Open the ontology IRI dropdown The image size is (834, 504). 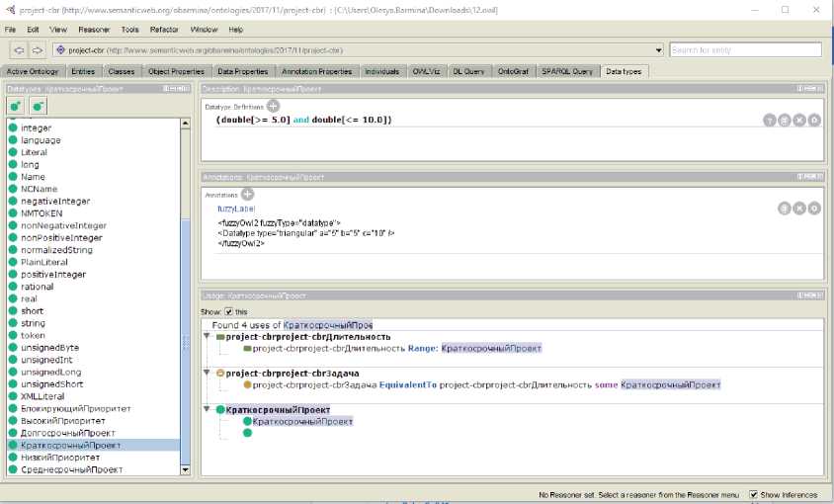658,49
